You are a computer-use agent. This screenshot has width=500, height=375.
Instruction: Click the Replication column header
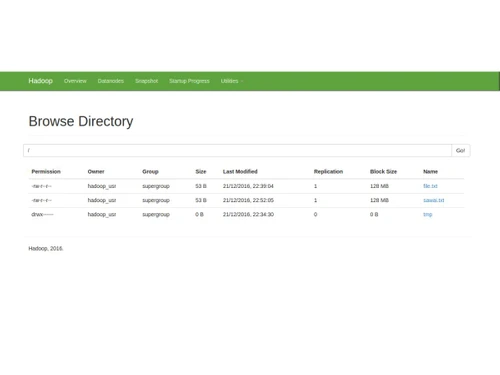pyautogui.click(x=328, y=172)
